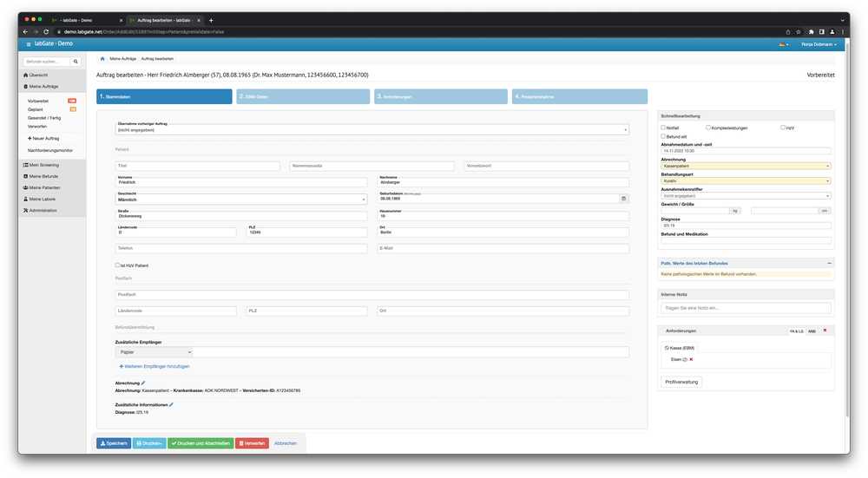Click the home icon in breadcrumb
The image size is (868, 478).
click(x=102, y=58)
